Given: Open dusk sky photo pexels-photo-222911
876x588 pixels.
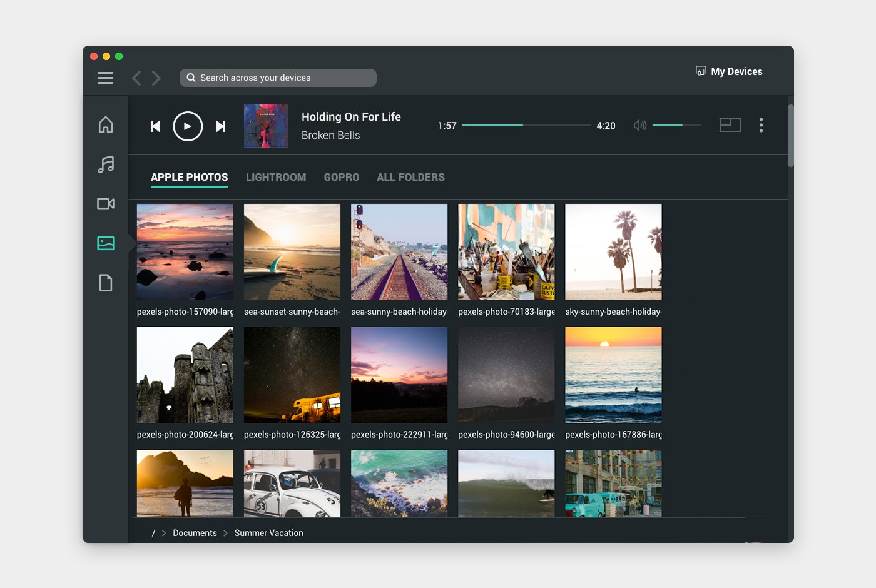Looking at the screenshot, I should [399, 375].
